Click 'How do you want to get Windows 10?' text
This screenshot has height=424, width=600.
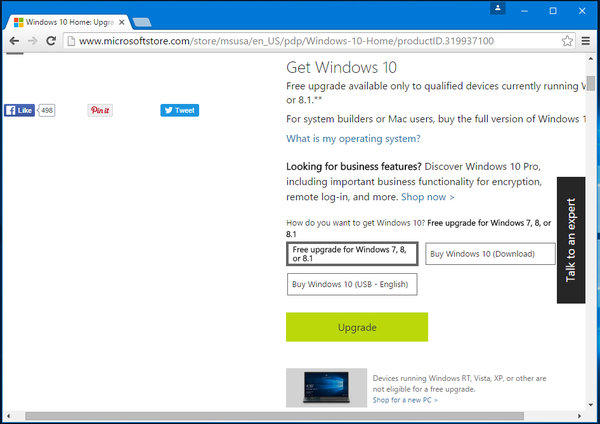click(x=355, y=223)
